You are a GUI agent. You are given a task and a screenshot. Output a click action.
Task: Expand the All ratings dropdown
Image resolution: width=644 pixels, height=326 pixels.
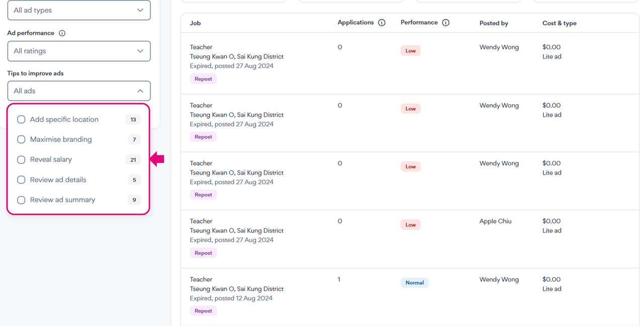coord(79,51)
